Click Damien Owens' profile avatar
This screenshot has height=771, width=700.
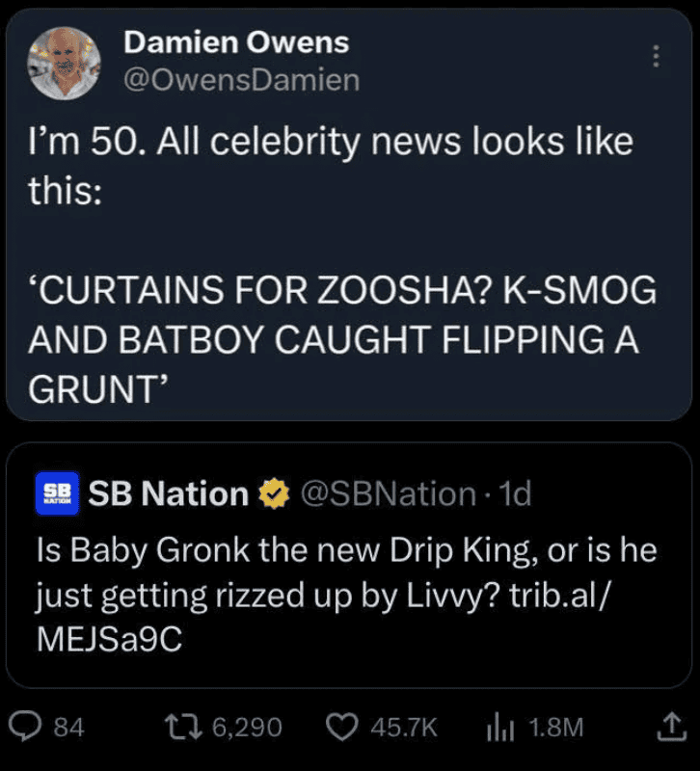(63, 63)
